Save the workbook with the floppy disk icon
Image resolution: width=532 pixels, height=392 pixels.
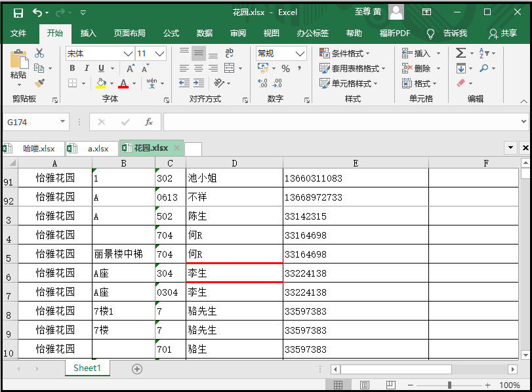click(18, 12)
